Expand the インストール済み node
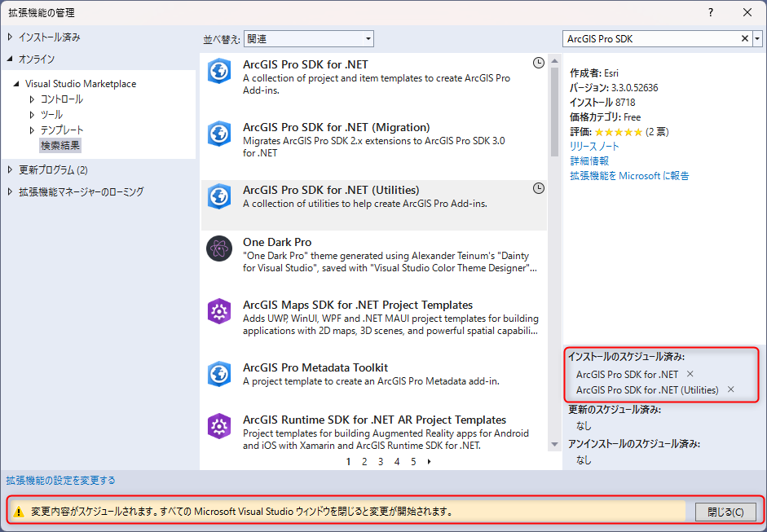The image size is (767, 532). (x=11, y=37)
